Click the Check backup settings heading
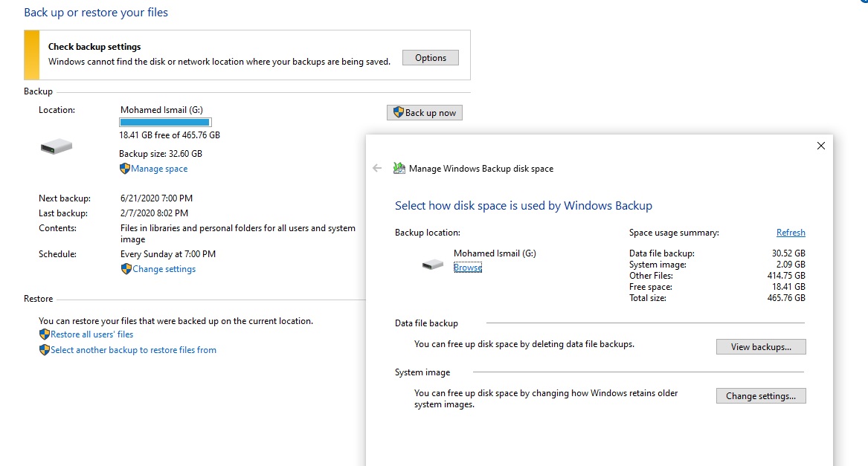Viewport: 868px width, 466px height. click(x=94, y=47)
